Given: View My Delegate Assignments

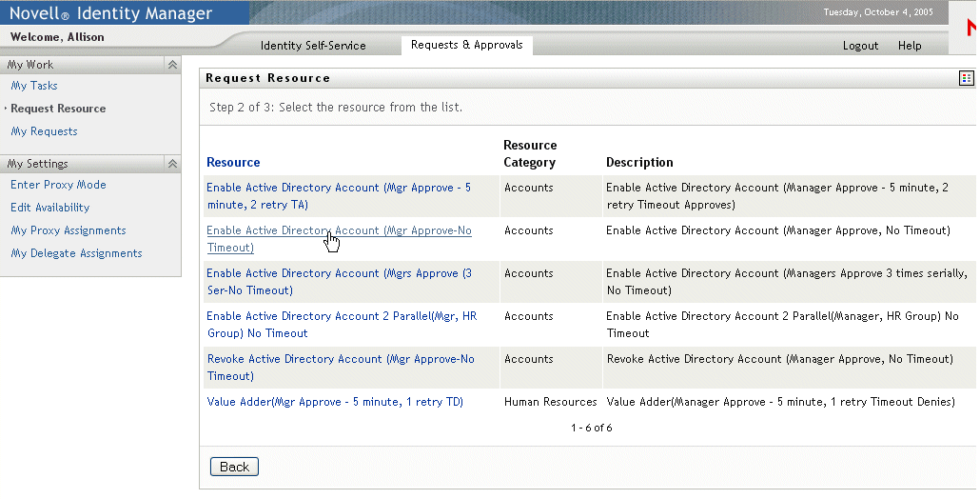Looking at the screenshot, I should point(76,253).
